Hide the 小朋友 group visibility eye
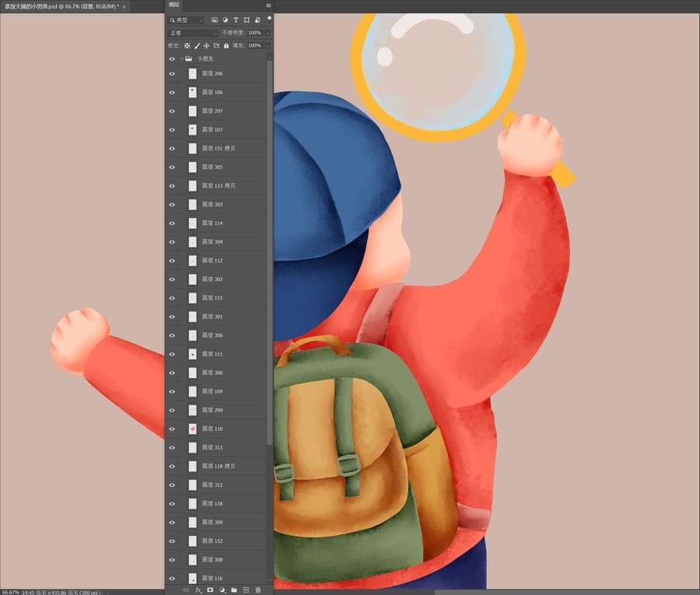700x595 pixels. pyautogui.click(x=172, y=58)
